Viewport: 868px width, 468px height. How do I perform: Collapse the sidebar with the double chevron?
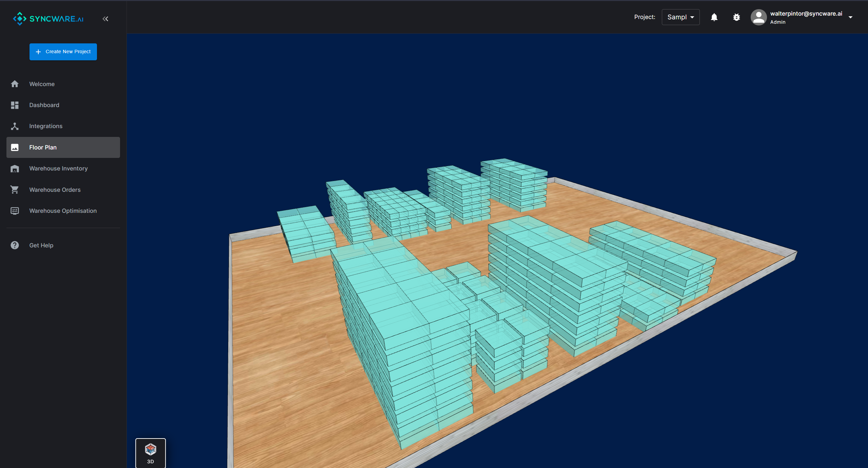tap(105, 19)
